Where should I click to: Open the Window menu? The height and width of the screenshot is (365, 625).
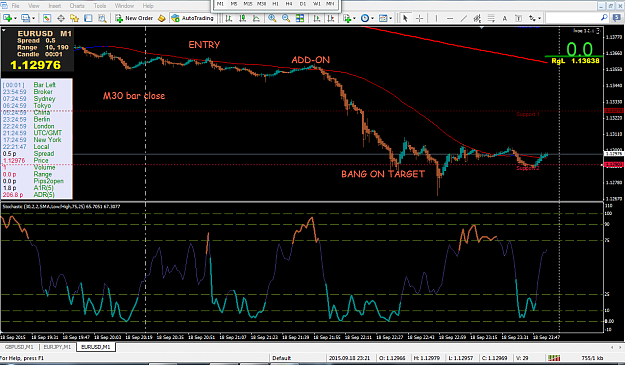click(124, 6)
